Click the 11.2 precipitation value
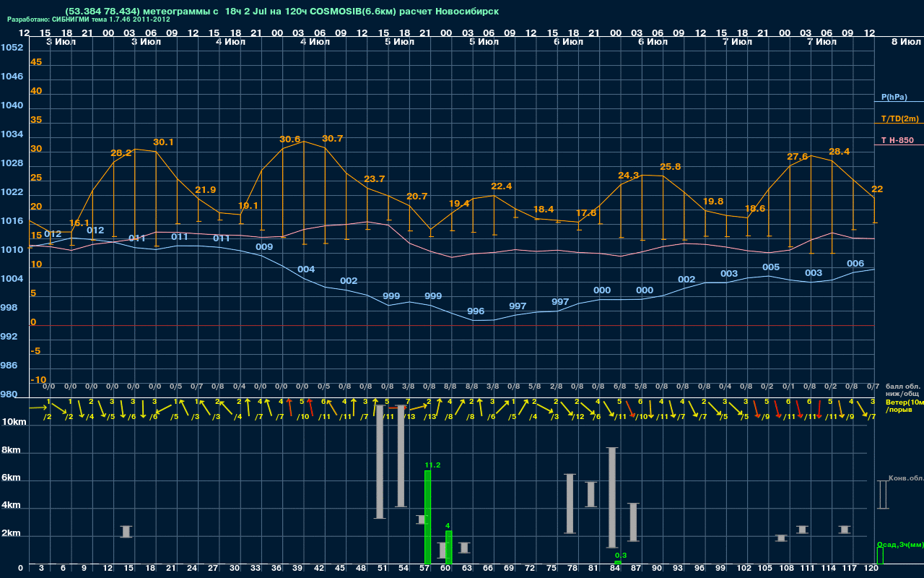 coord(432,465)
